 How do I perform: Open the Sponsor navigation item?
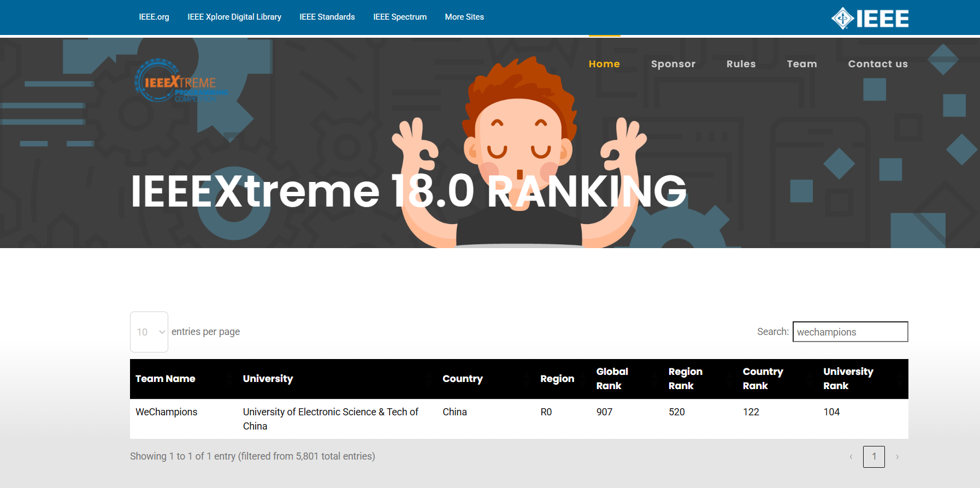click(673, 64)
